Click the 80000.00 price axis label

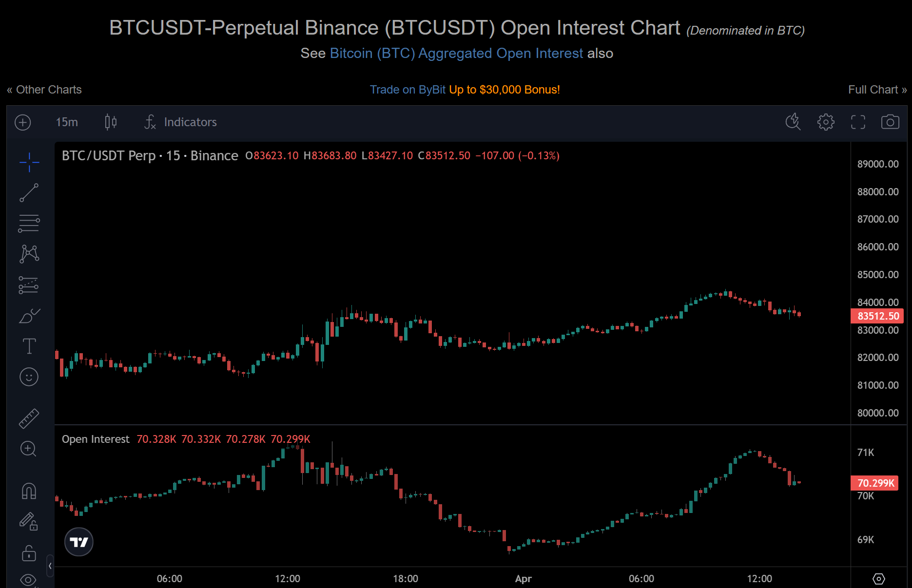(x=878, y=413)
